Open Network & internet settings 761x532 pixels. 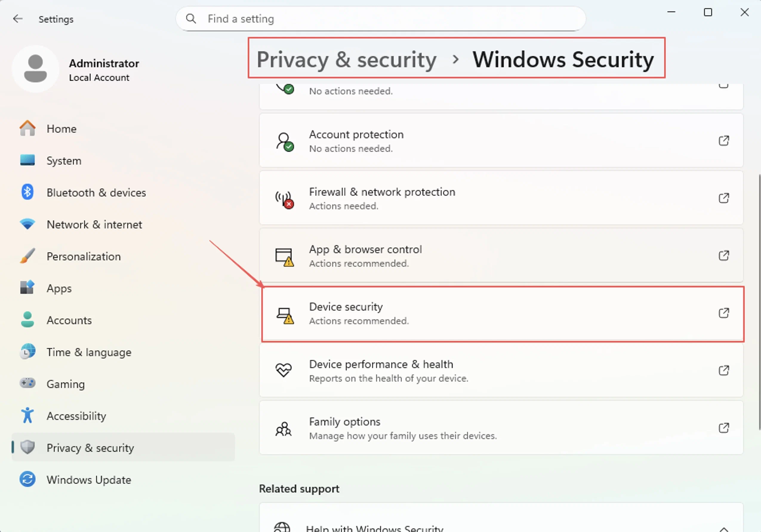123,224
